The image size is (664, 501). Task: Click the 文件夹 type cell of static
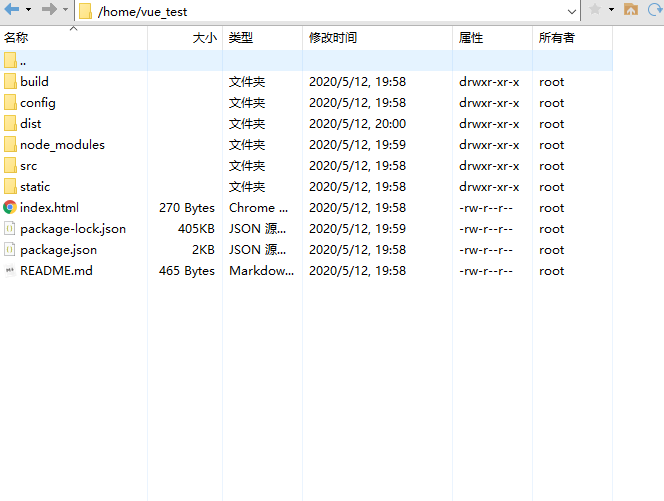click(247, 187)
